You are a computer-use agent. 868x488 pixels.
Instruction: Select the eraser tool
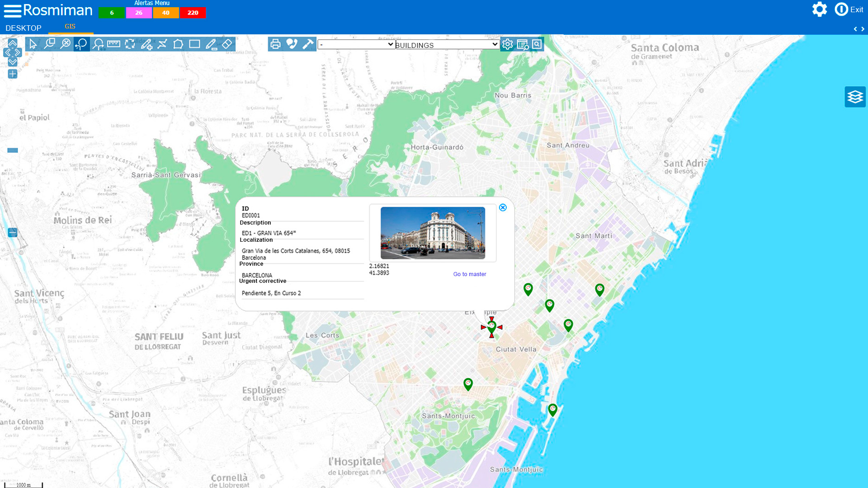click(226, 44)
